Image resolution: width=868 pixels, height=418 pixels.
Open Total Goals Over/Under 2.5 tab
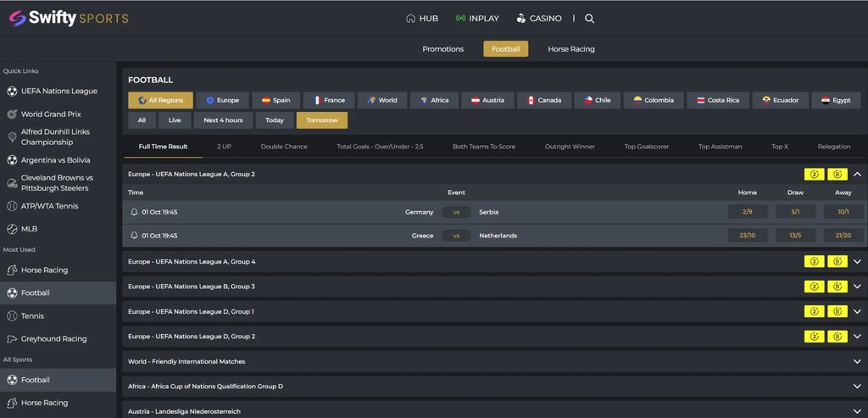pos(380,147)
